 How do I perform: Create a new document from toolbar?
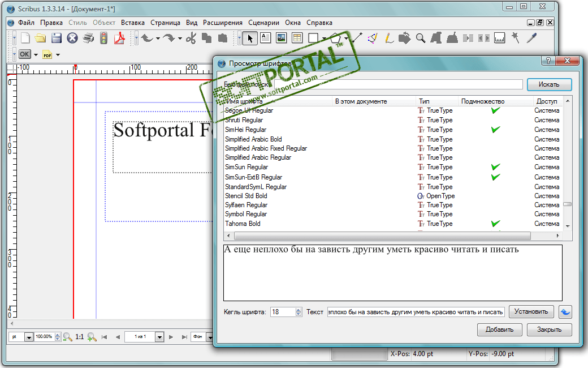point(25,38)
